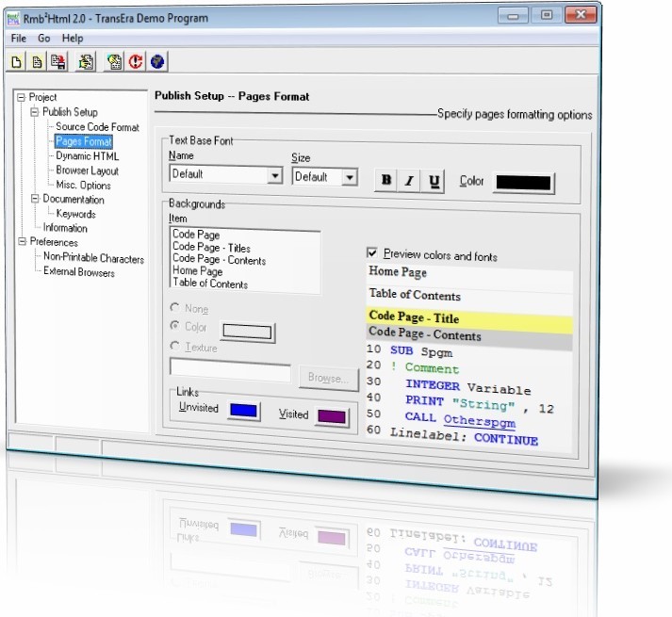The image size is (672, 617).
Task: Close the Rmb2Html window
Action: pyautogui.click(x=581, y=14)
